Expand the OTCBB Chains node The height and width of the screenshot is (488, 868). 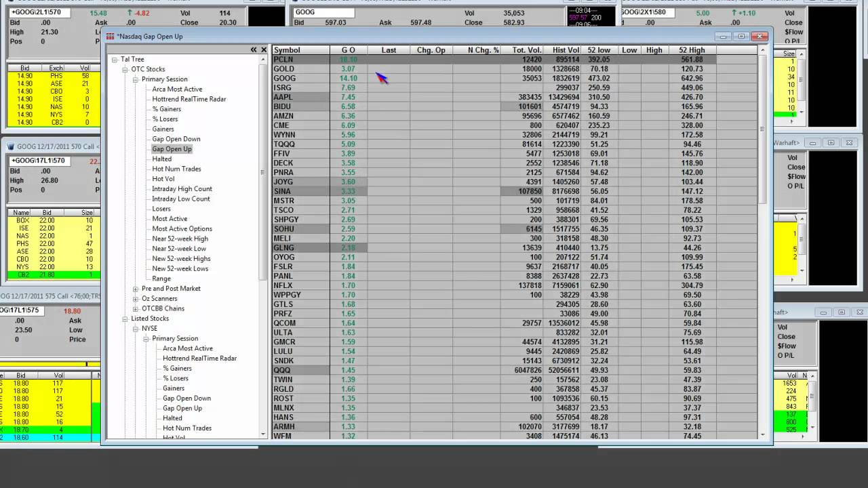(x=136, y=308)
